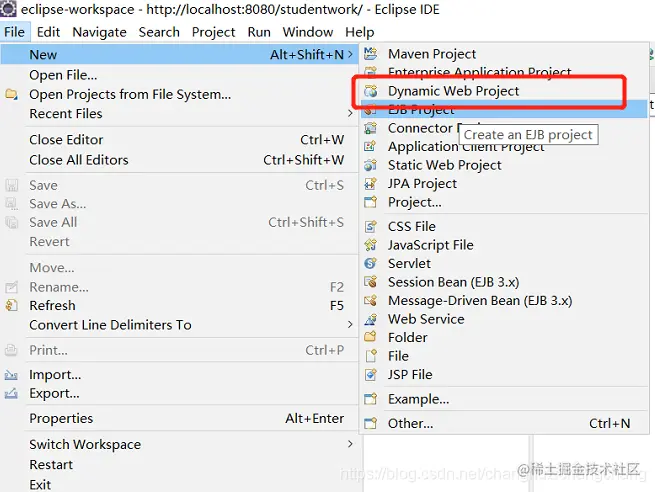655x492 pixels.
Task: Choose JPA Project entry
Action: (505, 183)
